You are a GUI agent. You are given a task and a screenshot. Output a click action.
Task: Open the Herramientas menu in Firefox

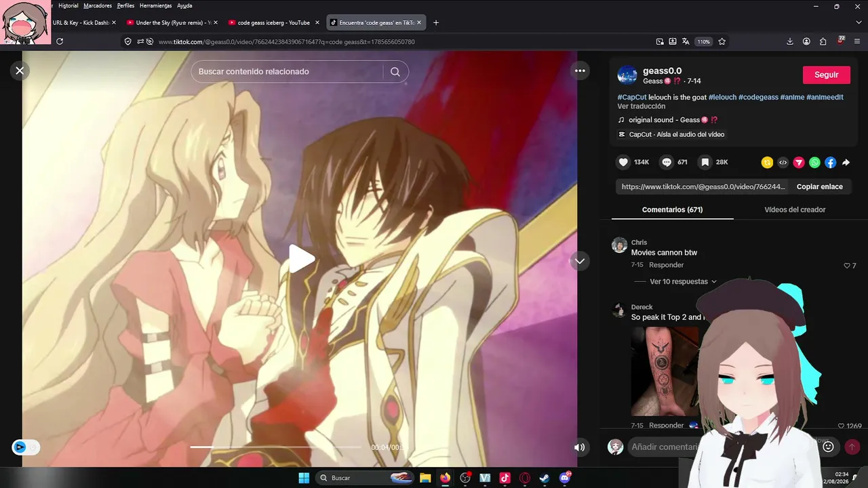tap(155, 5)
